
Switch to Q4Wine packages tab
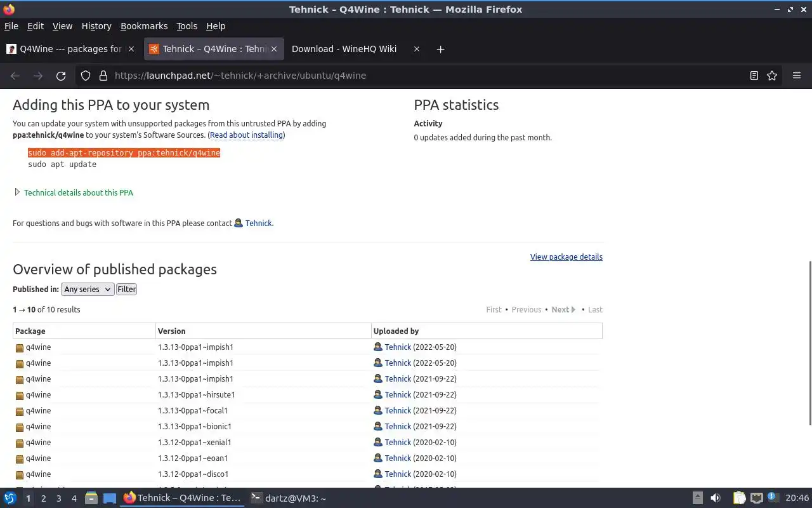[x=70, y=49]
